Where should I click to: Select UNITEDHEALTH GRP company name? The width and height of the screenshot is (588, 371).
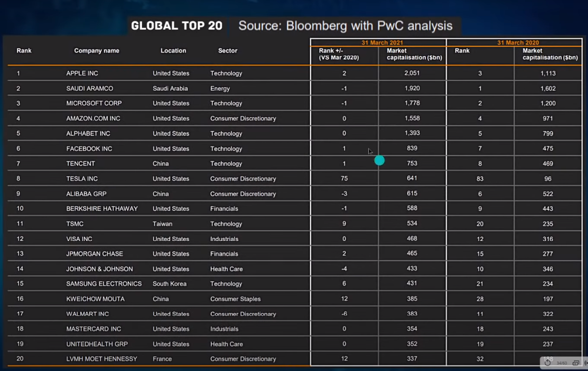(x=97, y=344)
